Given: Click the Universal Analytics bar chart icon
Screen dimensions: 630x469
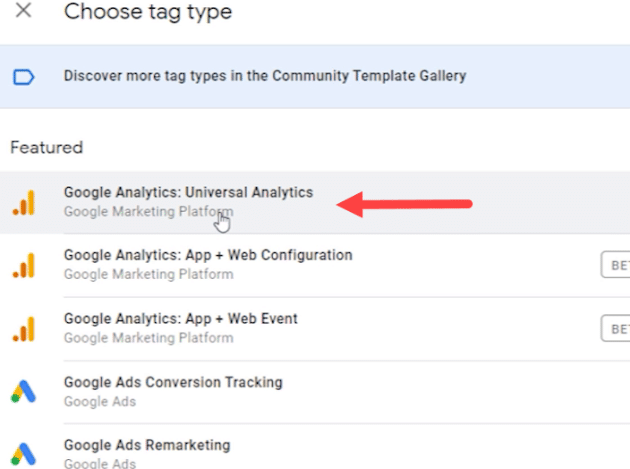Looking at the screenshot, I should (24, 202).
